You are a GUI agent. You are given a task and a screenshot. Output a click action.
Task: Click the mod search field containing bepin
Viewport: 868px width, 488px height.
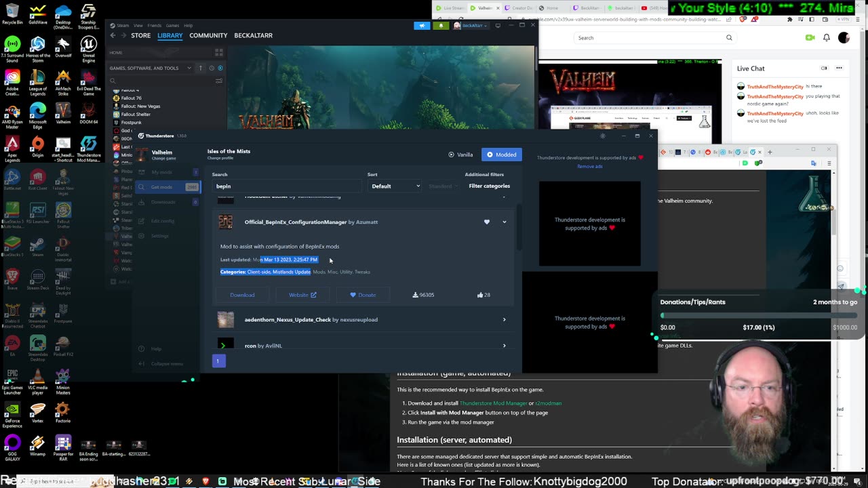(286, 186)
